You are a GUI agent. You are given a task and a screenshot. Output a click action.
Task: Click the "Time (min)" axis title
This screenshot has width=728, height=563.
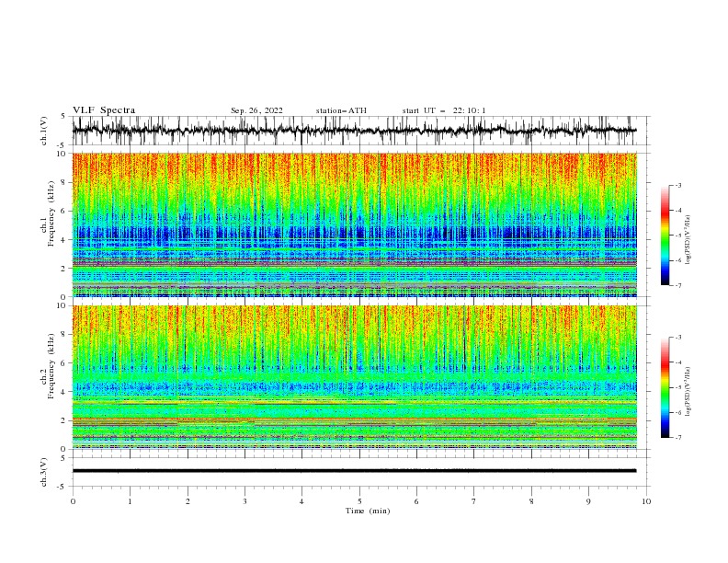coord(368,511)
